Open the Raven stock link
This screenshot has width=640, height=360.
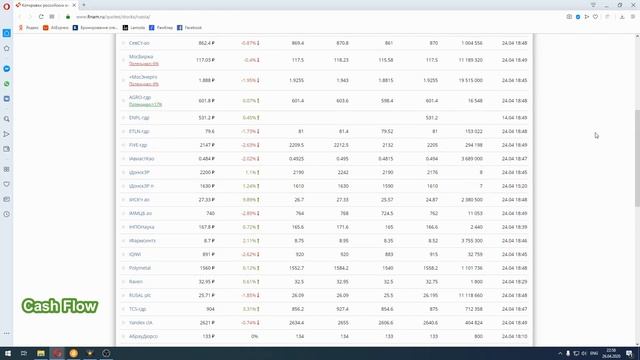click(136, 282)
